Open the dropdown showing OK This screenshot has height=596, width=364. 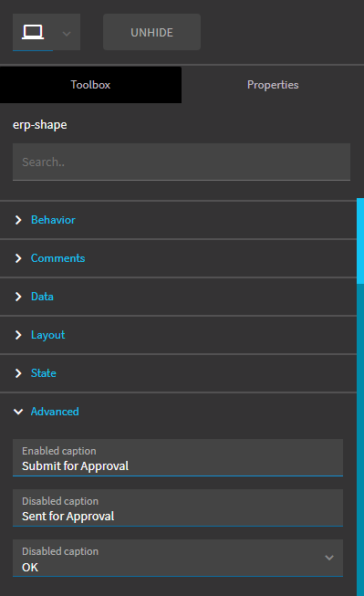click(178, 558)
